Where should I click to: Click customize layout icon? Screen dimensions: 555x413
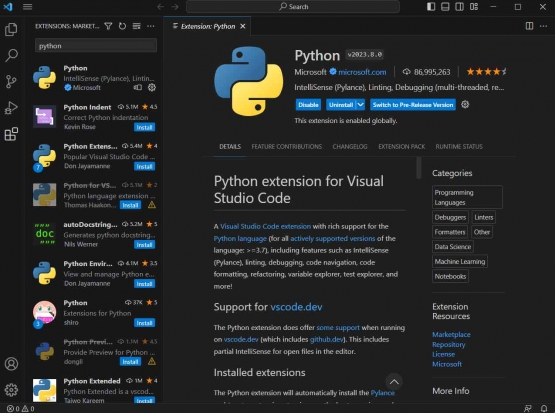point(474,7)
